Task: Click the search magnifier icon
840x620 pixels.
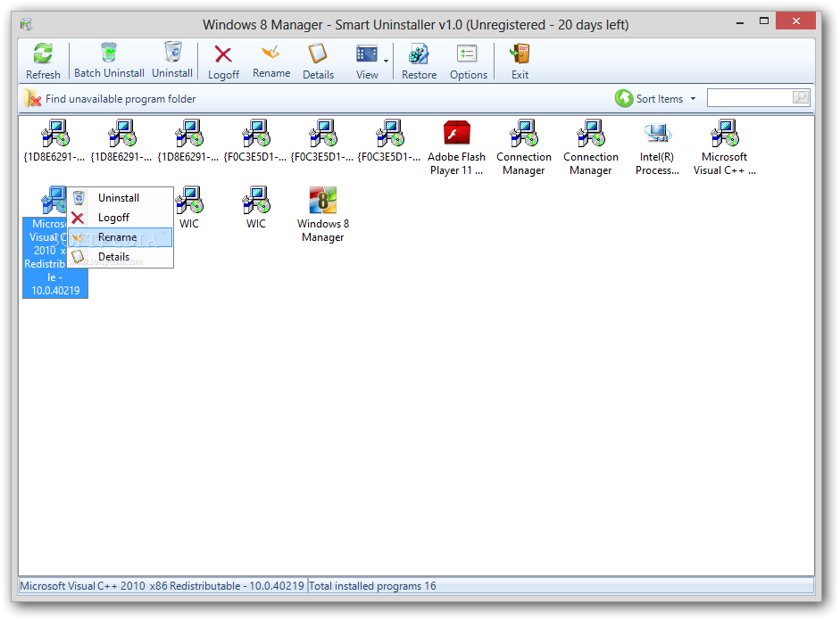Action: [801, 97]
